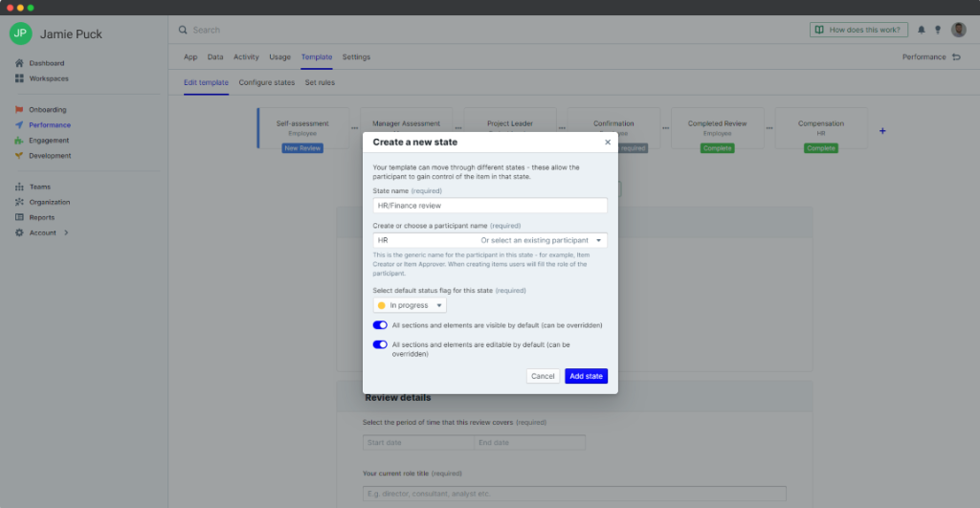Open the user profile avatar
The width and height of the screenshot is (980, 508).
(959, 30)
